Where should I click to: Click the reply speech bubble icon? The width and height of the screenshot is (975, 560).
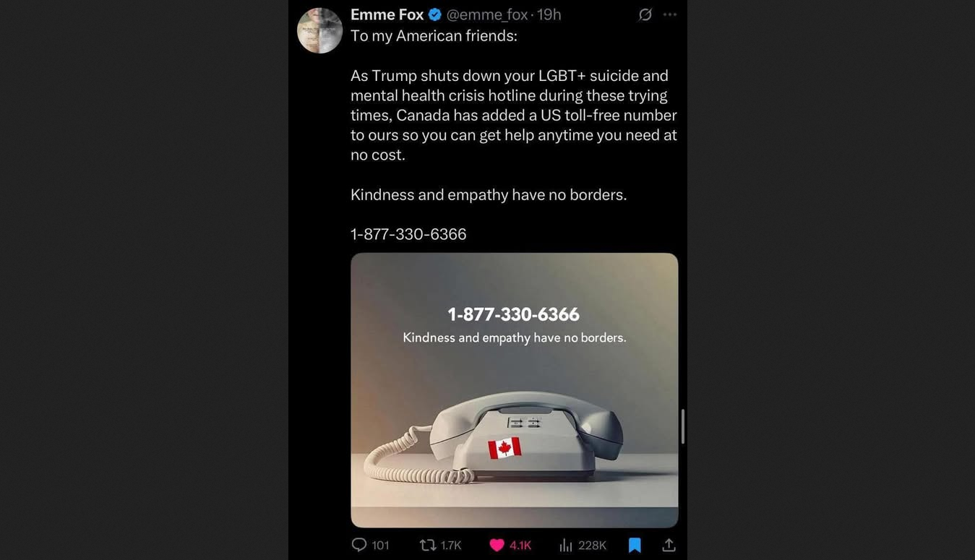click(358, 545)
